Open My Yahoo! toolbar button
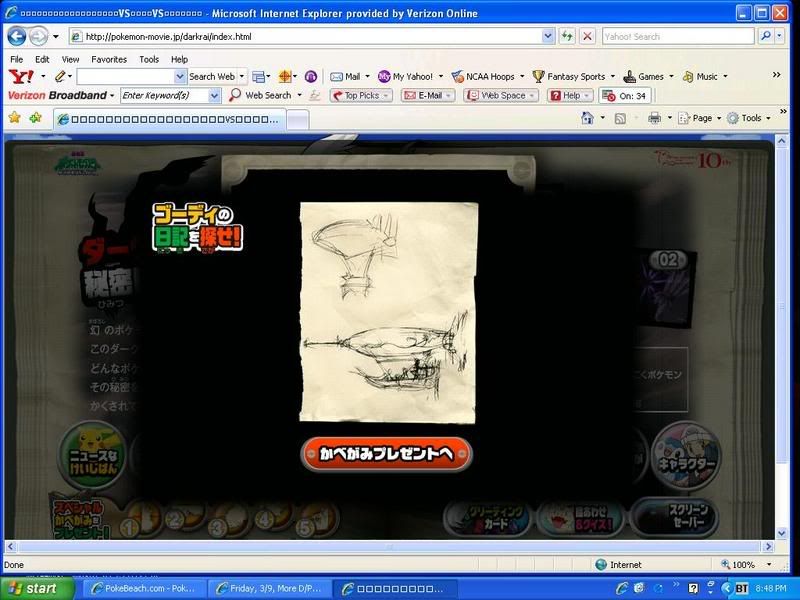The image size is (800, 600). 406,77
